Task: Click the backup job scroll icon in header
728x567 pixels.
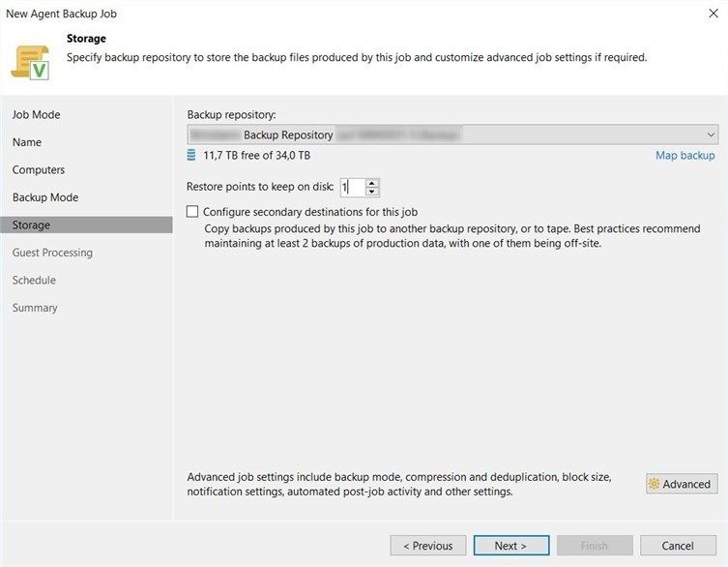Action: [x=30, y=63]
